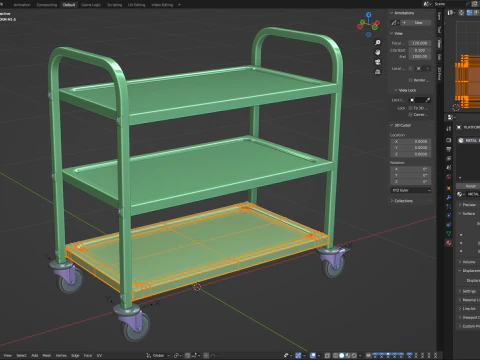
Task: Switch to the Scripting workspace tab
Action: point(114,5)
